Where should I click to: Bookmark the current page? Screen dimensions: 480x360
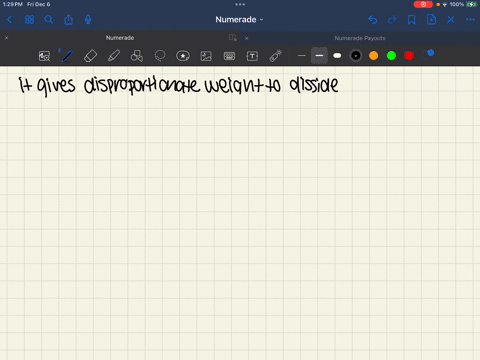coord(412,20)
